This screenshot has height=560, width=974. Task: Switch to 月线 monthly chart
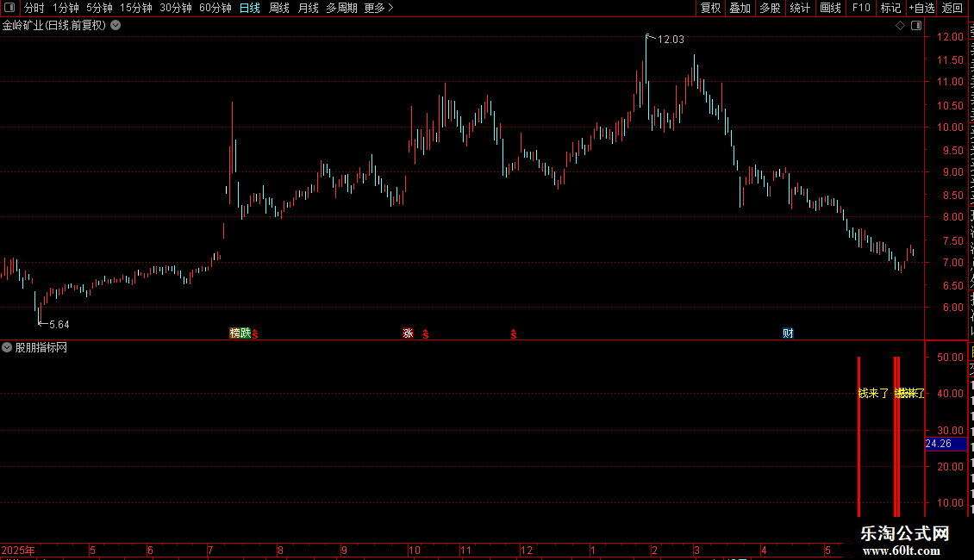pos(308,8)
